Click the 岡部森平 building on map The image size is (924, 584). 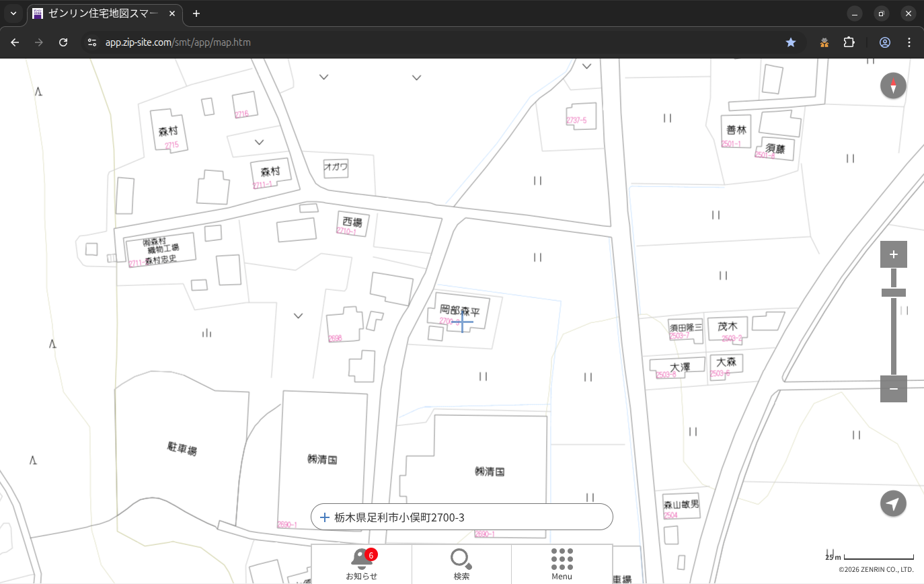coord(460,312)
